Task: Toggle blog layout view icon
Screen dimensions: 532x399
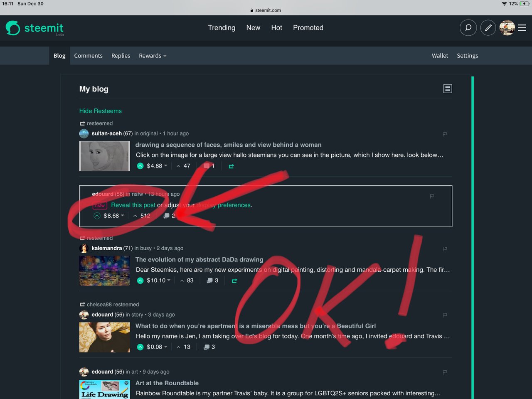Action: coord(448,89)
